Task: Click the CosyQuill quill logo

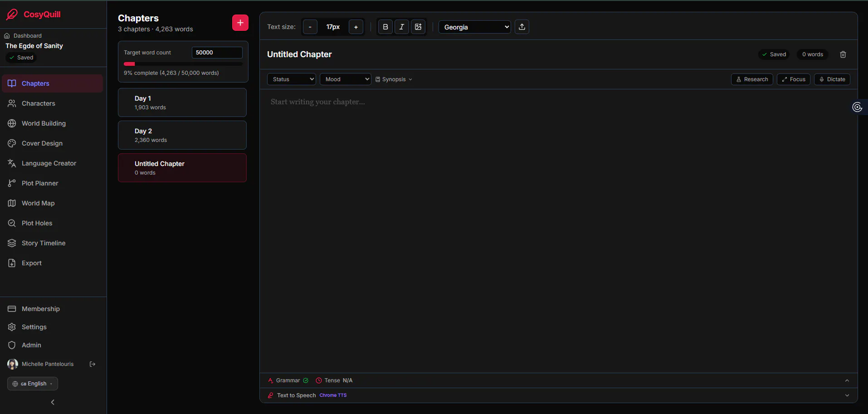Action: [x=12, y=15]
